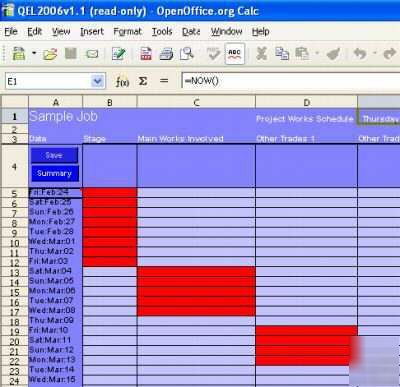This screenshot has width=400, height=387.
Task: Click the 'Thu:Mar:09' date cell
Action: [x=56, y=320]
